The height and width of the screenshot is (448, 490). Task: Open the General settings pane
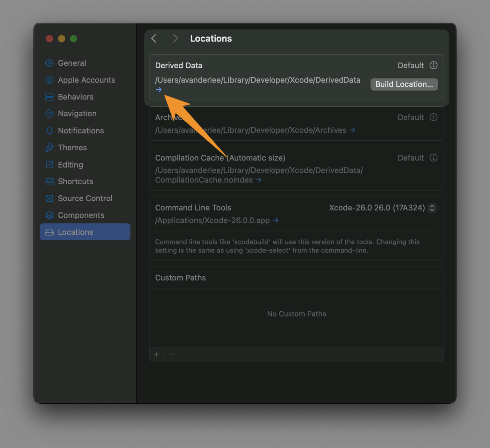[72, 63]
